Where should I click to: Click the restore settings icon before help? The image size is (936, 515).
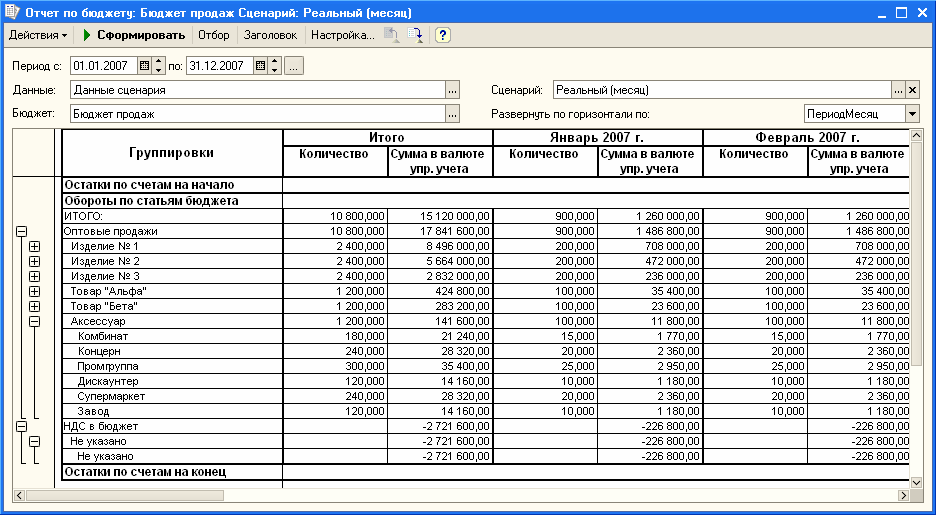coord(416,35)
